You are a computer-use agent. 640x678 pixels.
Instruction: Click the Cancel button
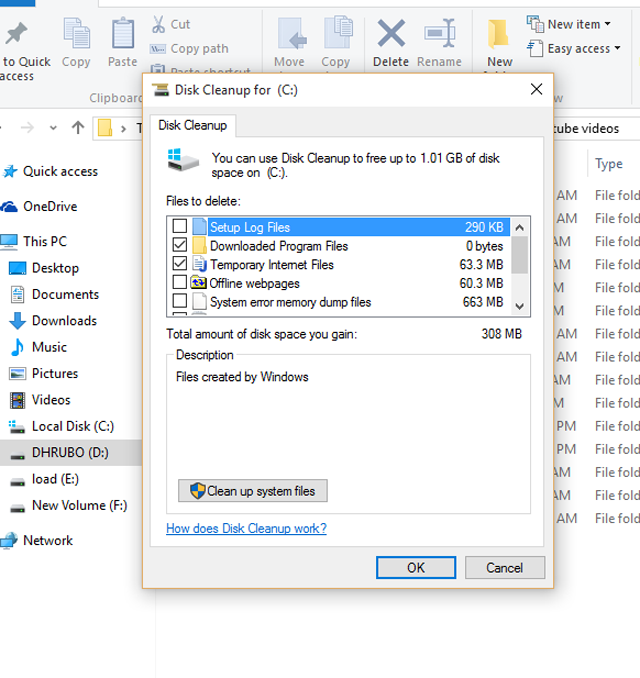505,567
